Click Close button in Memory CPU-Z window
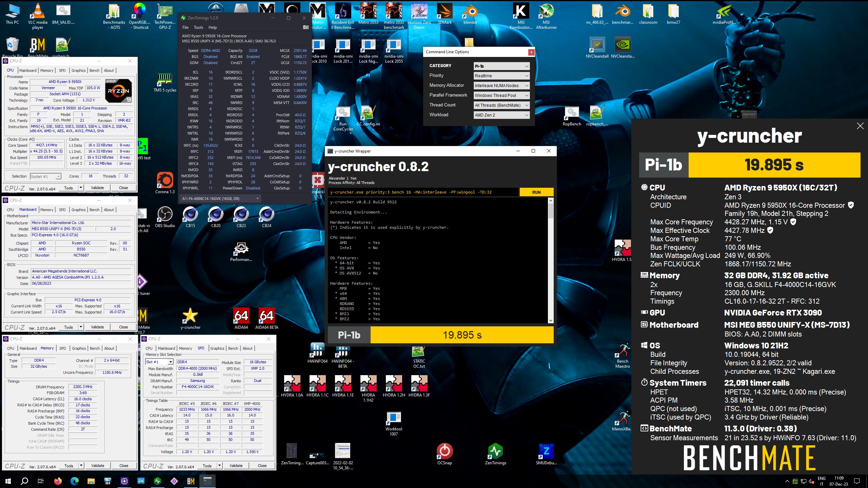Viewport: 868px width, 488px height. [124, 466]
